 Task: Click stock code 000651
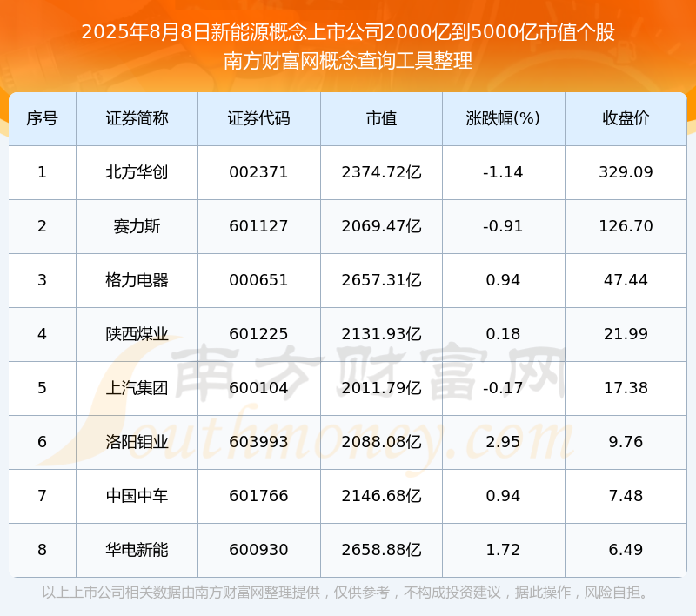tap(258, 280)
